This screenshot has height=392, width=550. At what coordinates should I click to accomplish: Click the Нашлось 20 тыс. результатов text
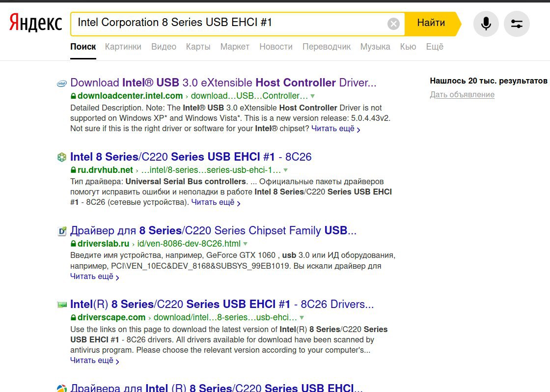click(489, 81)
